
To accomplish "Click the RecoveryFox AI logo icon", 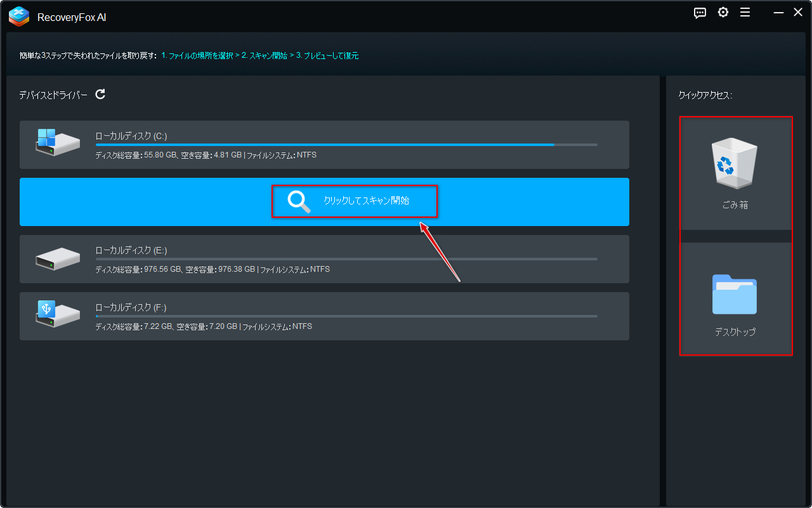I will (20, 17).
